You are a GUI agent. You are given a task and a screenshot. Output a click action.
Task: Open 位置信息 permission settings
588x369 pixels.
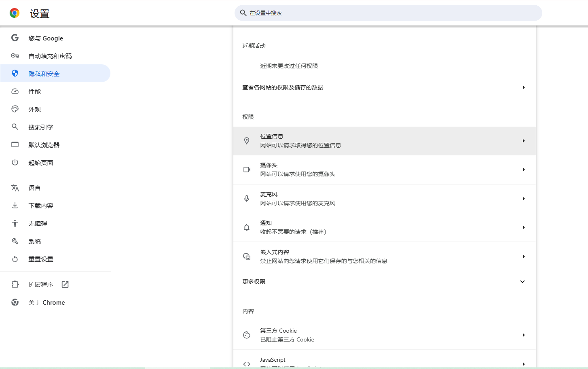pyautogui.click(x=385, y=141)
